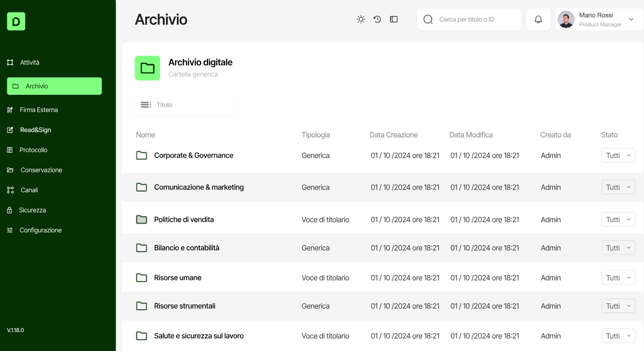Click Mario Rossi profile avatar
644x351 pixels.
coord(566,19)
